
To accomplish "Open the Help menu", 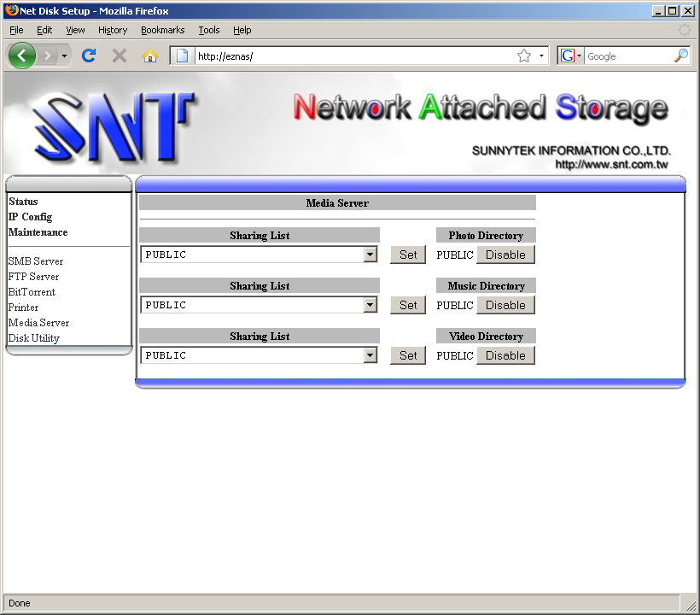I will tap(242, 30).
